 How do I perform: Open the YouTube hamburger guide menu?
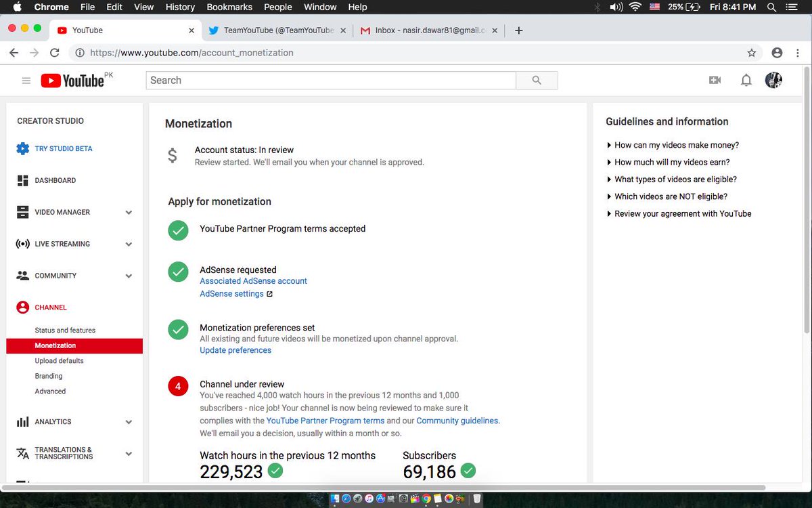click(26, 81)
